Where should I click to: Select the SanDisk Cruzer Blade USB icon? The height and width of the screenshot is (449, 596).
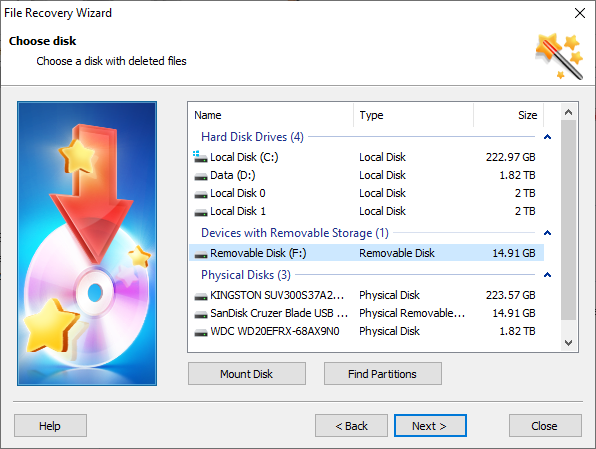click(201, 314)
